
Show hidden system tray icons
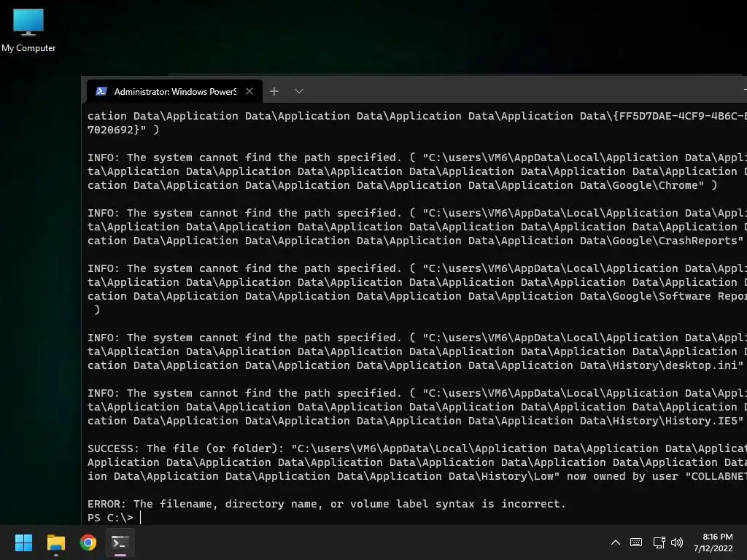click(616, 542)
